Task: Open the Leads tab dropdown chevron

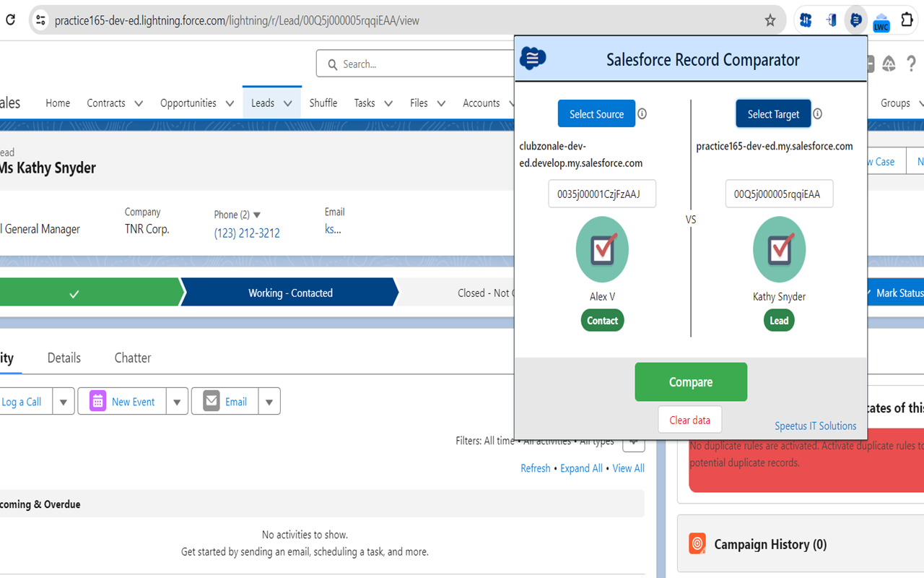Action: pos(287,103)
